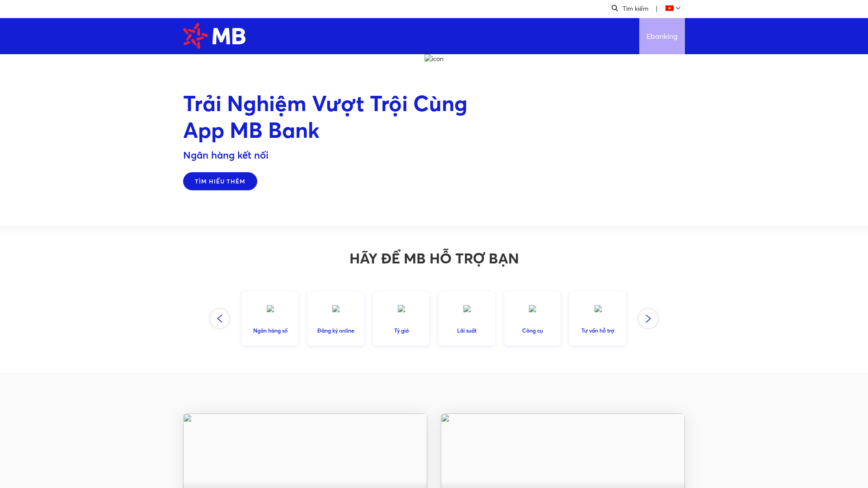Click the broken icon image below header
Image resolution: width=868 pixels, height=488 pixels.
[x=434, y=59]
